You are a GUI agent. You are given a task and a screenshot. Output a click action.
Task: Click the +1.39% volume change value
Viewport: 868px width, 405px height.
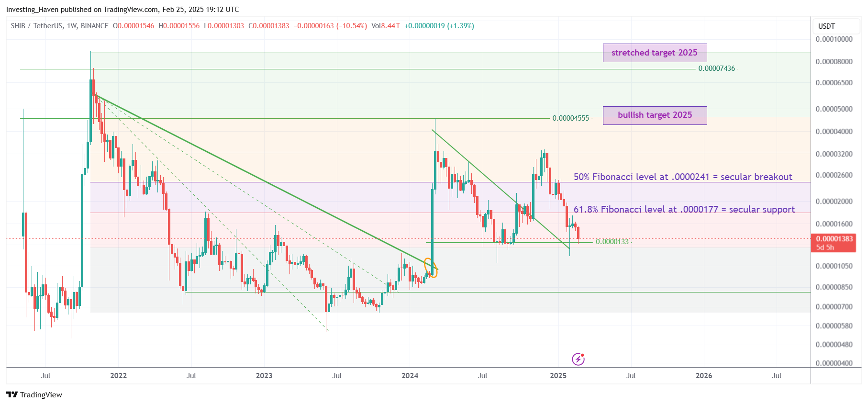point(460,26)
